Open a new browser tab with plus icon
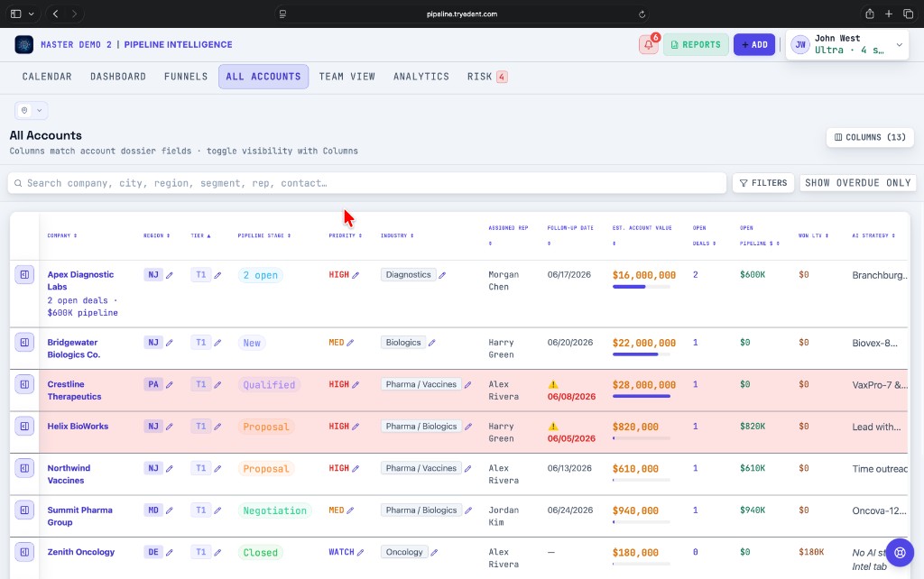 pyautogui.click(x=889, y=14)
